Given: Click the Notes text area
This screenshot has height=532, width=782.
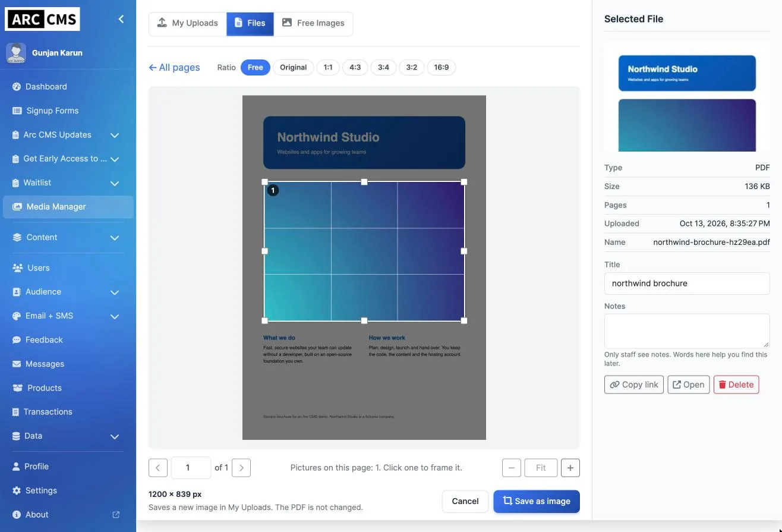Looking at the screenshot, I should pos(687,330).
